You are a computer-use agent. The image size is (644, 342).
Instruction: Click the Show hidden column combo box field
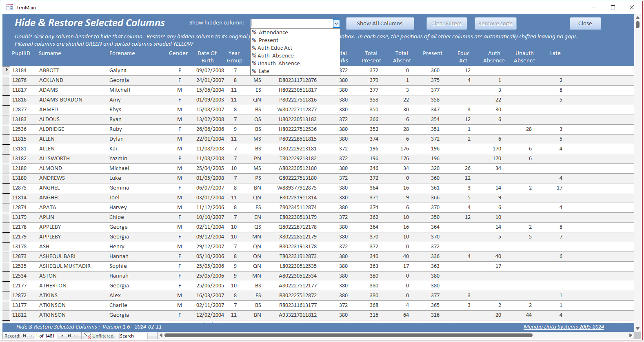292,23
